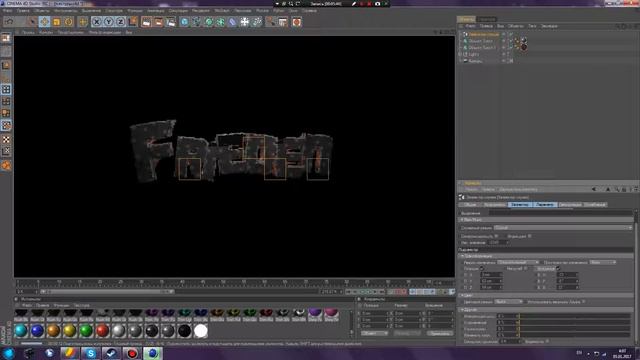Click Apply button in Coordinates manager
640x360 pixels.
tap(440, 333)
